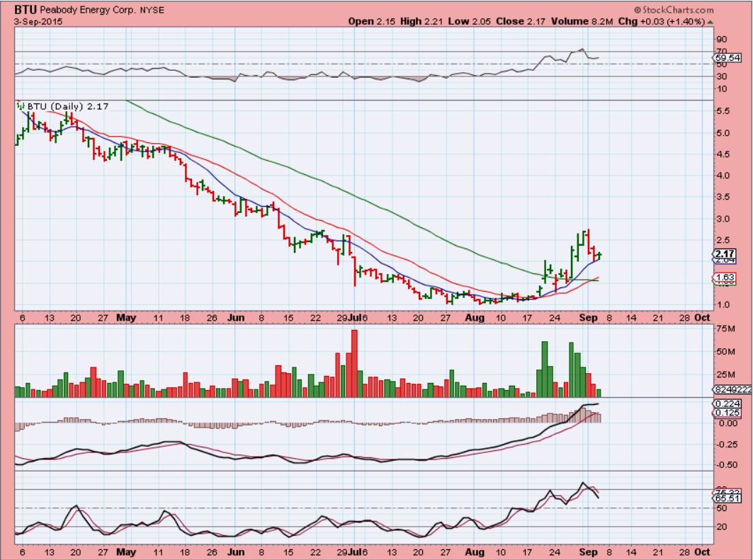Click the MACD value tag 0.224
The width and height of the screenshot is (753, 560).
point(727,404)
